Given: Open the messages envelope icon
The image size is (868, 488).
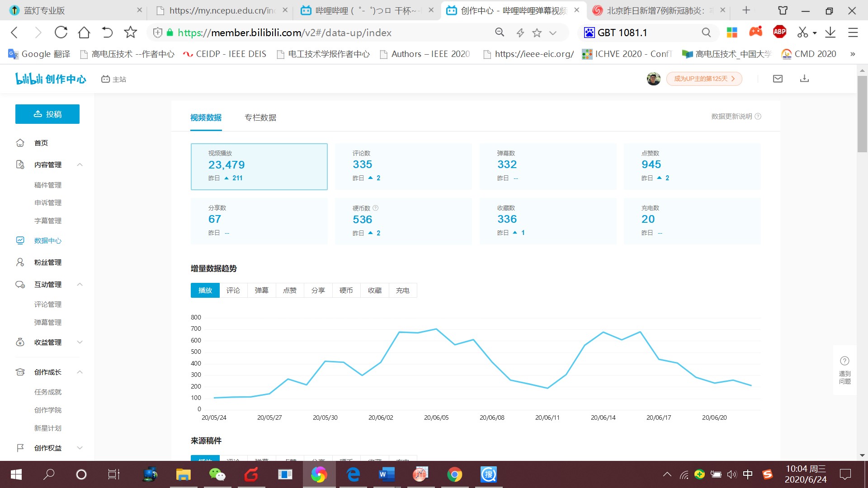Looking at the screenshot, I should click(778, 79).
